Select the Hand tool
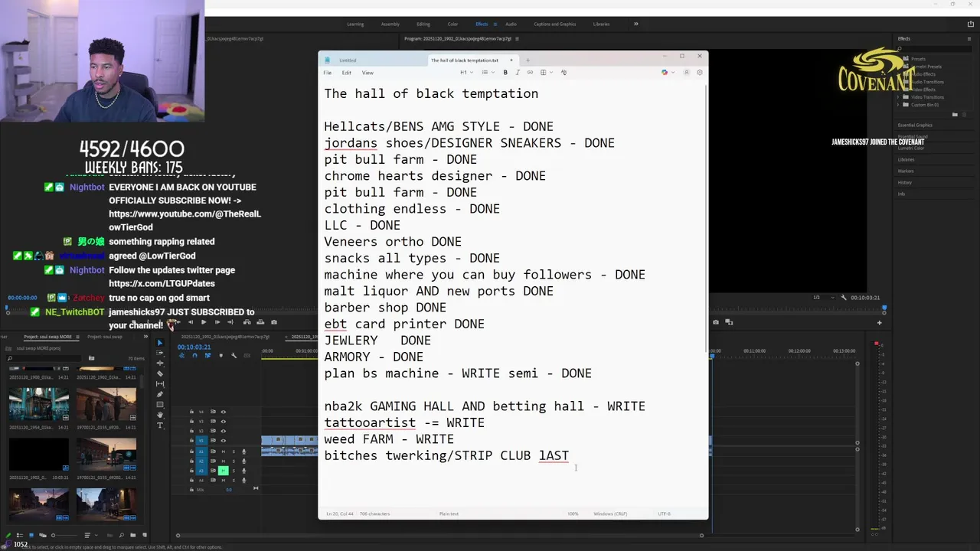 (x=160, y=415)
